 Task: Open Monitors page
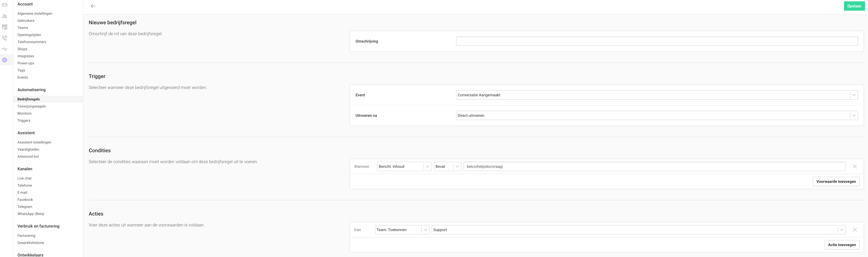(x=24, y=113)
